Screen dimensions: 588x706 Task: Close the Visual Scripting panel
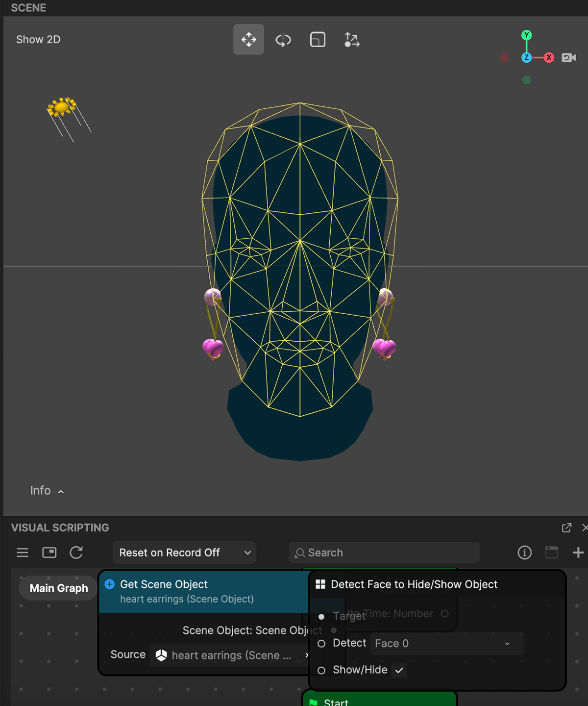pos(585,528)
